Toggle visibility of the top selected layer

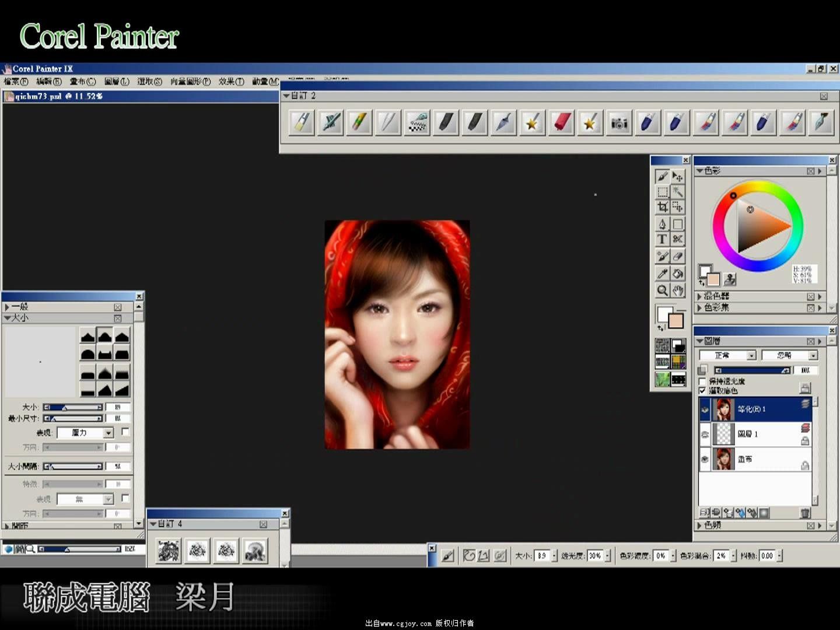pos(705,409)
